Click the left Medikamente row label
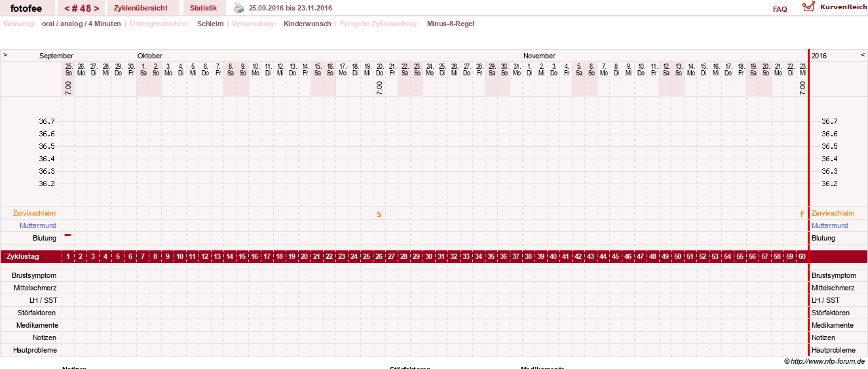Image resolution: width=868 pixels, height=369 pixels. tap(37, 325)
